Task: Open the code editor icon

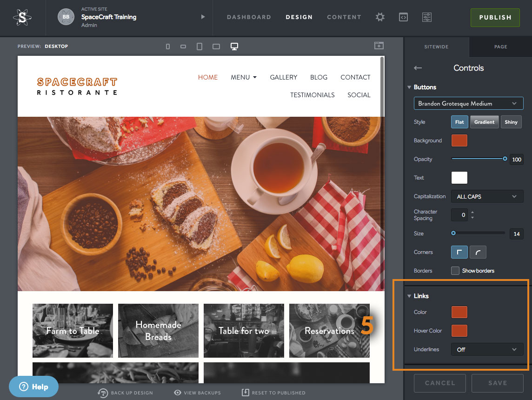Action: coord(403,17)
